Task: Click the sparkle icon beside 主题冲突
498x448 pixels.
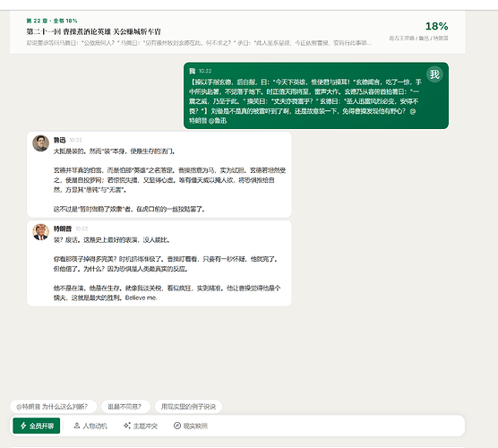Action: (x=127, y=426)
